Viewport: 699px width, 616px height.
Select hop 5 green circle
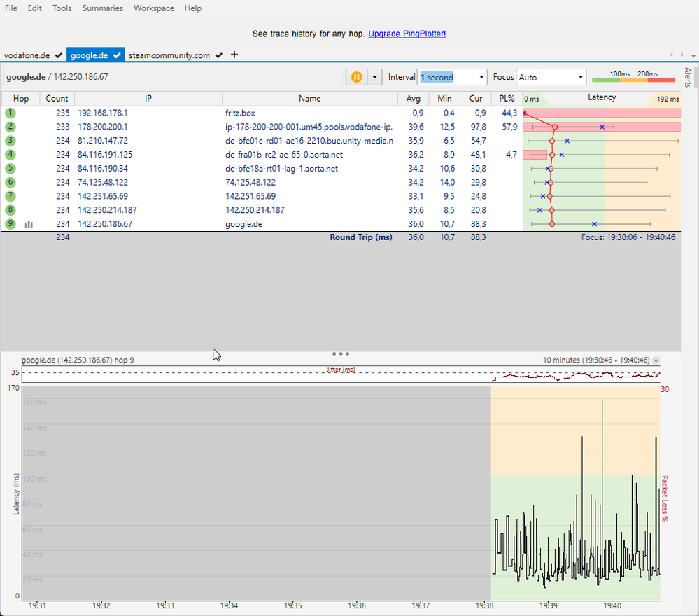(10, 168)
